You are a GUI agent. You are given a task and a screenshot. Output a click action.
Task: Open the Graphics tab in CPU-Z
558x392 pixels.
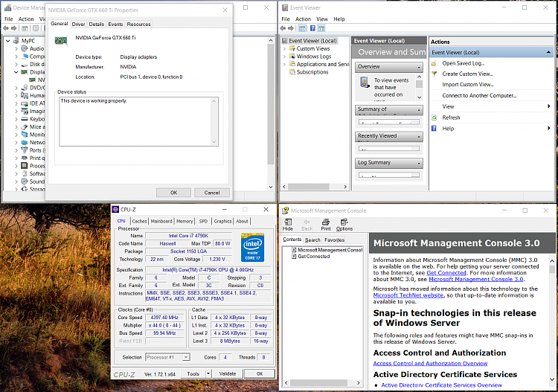(x=222, y=221)
